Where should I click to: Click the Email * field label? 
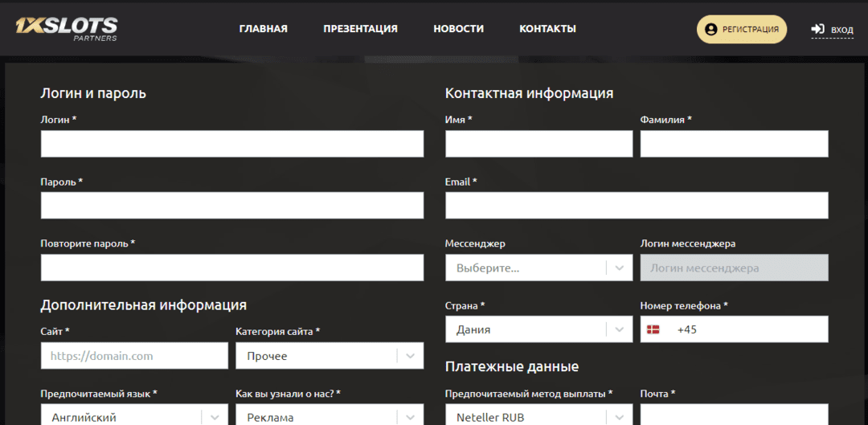click(x=461, y=182)
